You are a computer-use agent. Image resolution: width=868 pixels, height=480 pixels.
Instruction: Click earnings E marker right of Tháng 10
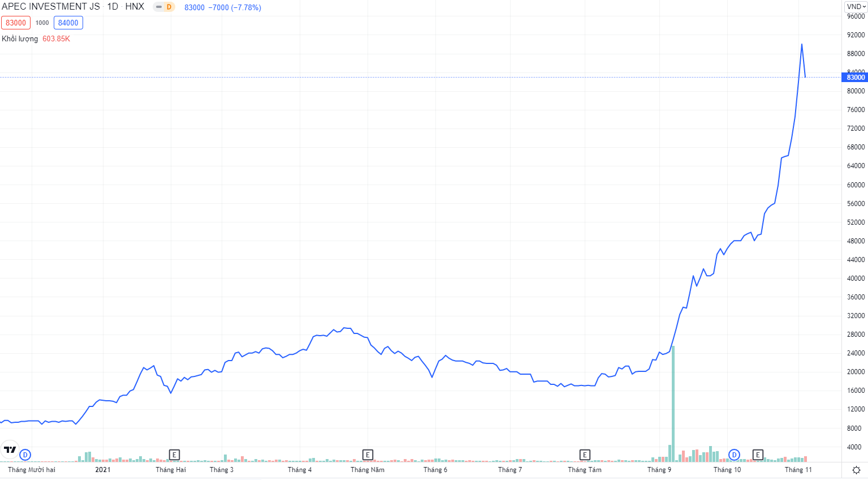[x=758, y=455]
